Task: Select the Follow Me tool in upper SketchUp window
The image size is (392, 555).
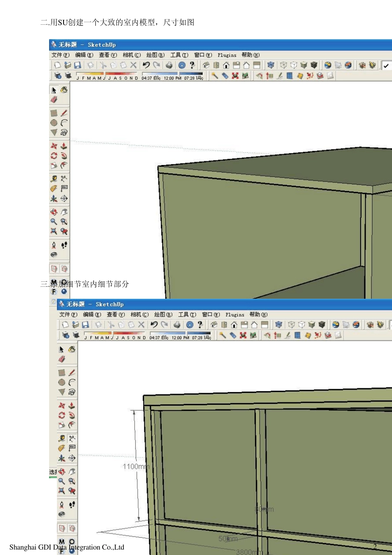Action: [64, 156]
